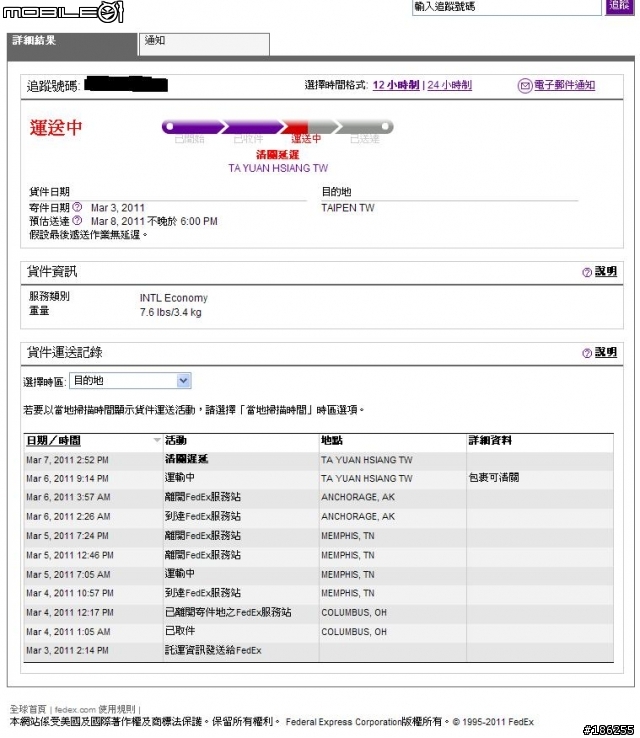
Task: Click the large red 運送中 status heading
Action: [56, 128]
